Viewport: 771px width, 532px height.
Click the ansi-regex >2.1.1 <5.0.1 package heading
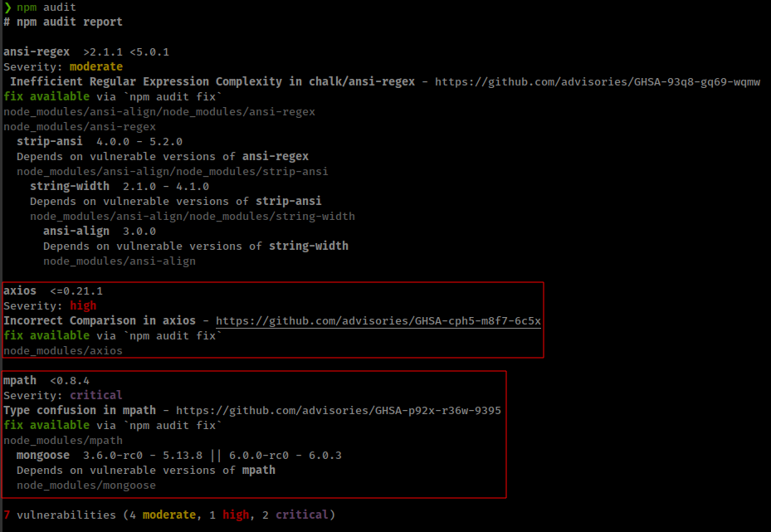(x=86, y=52)
